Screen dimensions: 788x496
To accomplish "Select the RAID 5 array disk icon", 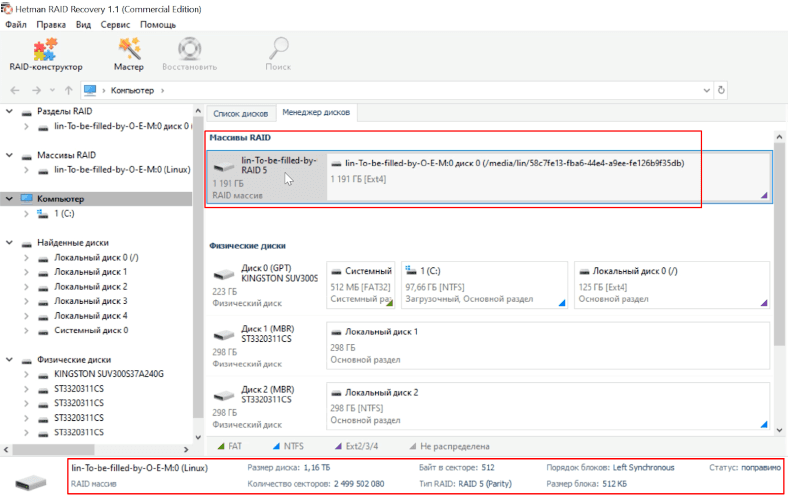I will click(224, 168).
